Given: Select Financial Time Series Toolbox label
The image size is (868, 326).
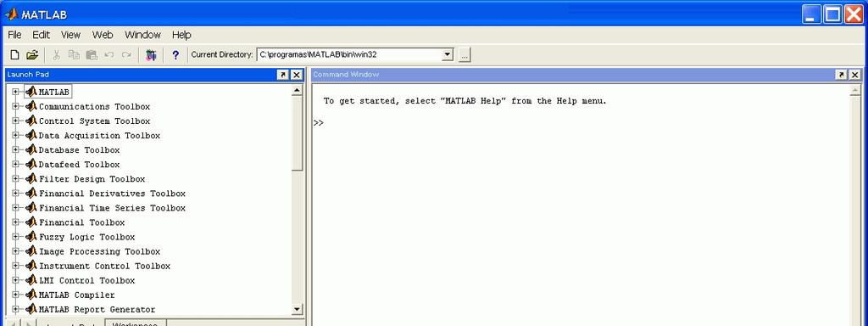Looking at the screenshot, I should pyautogui.click(x=113, y=207).
